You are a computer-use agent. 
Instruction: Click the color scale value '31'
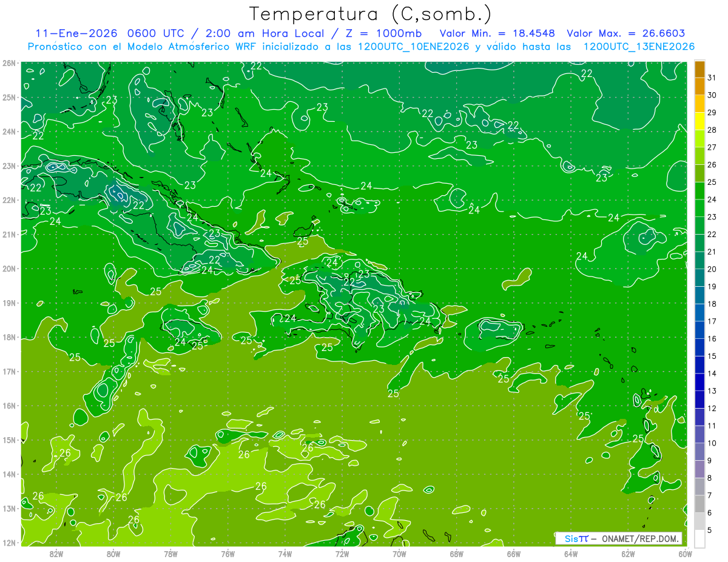712,78
